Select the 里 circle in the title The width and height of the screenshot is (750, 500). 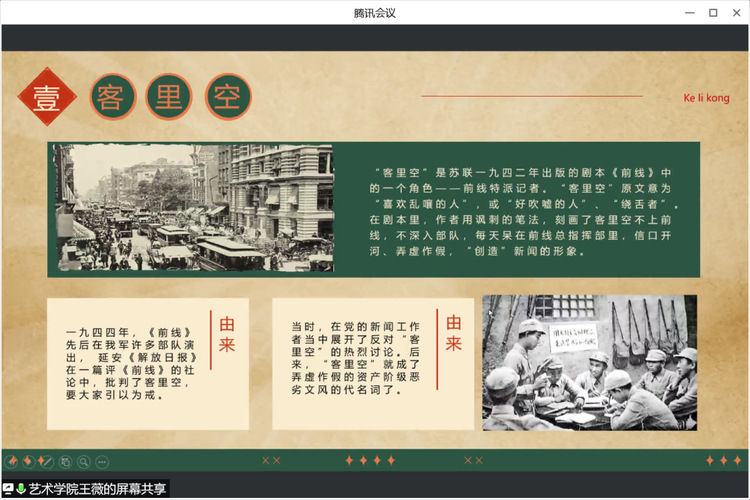169,97
